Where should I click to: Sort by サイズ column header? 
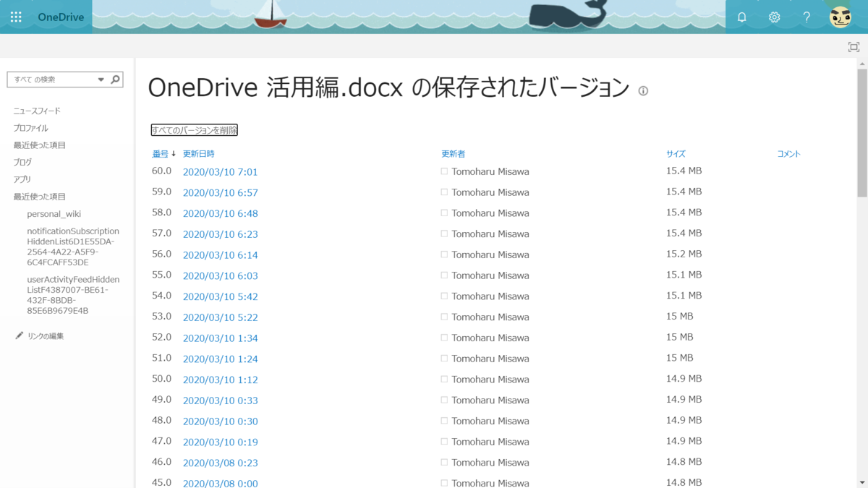676,154
